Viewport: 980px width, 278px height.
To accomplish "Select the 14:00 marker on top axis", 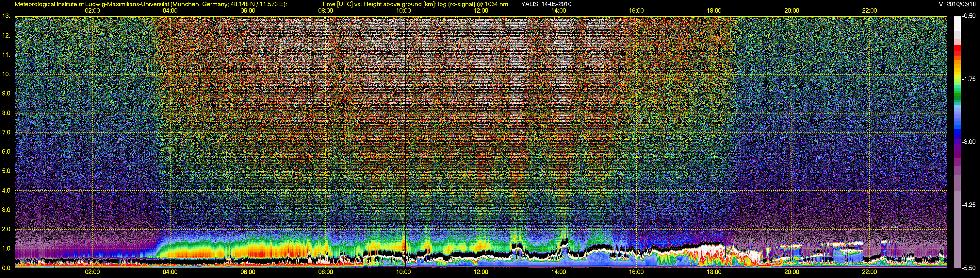I will point(559,11).
